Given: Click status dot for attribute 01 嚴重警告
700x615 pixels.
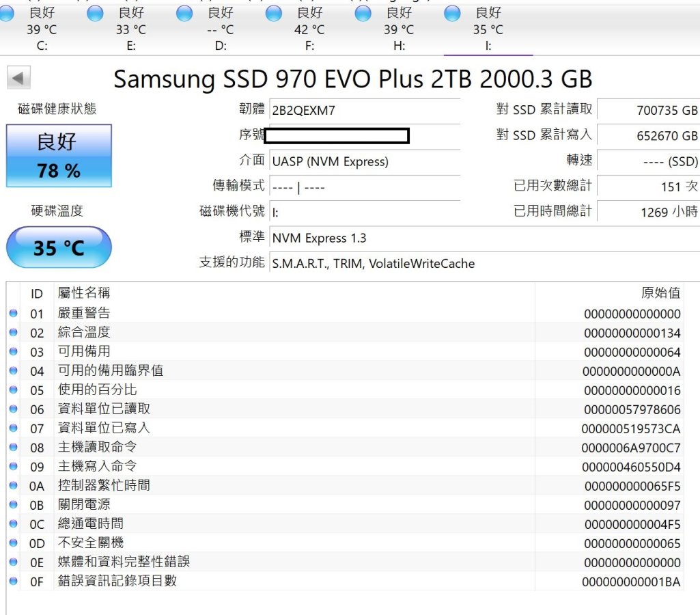Looking at the screenshot, I should click(x=14, y=313).
